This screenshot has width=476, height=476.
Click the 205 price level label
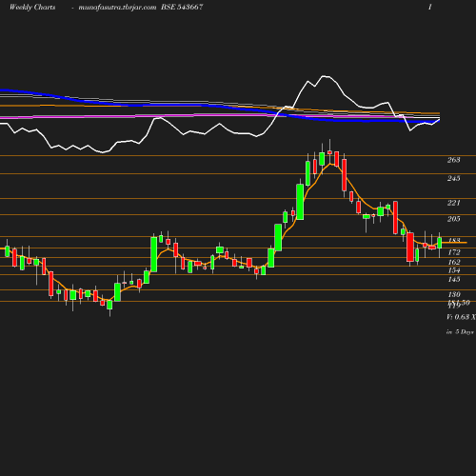pos(453,219)
